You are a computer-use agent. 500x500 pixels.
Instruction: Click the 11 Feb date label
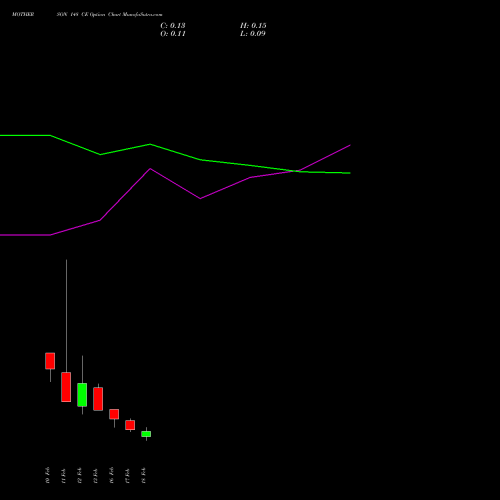tap(63, 475)
